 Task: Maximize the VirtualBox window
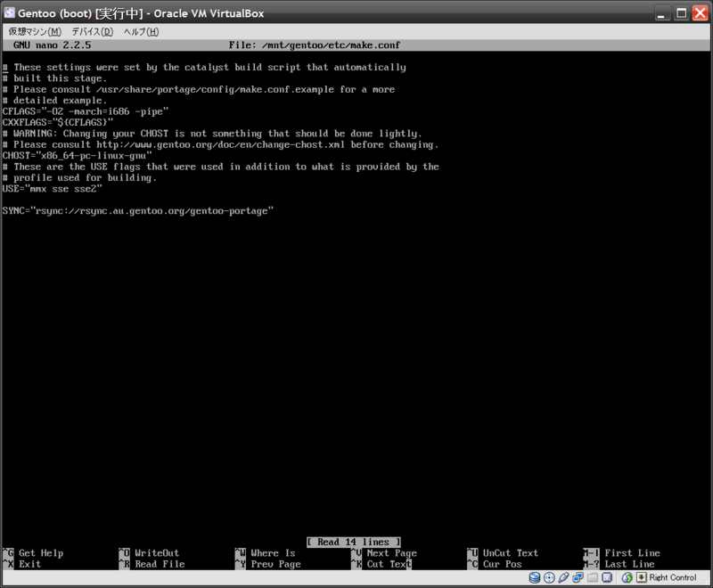(x=681, y=13)
